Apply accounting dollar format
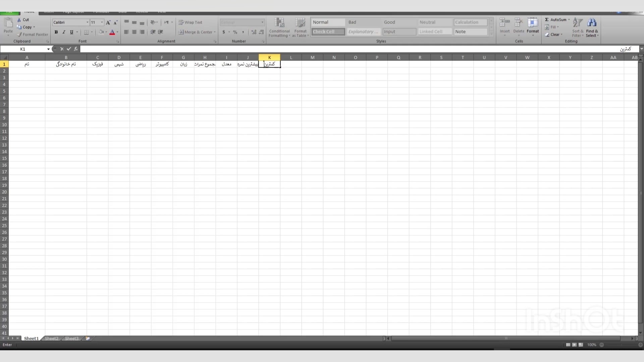This screenshot has height=362, width=644. (x=224, y=32)
